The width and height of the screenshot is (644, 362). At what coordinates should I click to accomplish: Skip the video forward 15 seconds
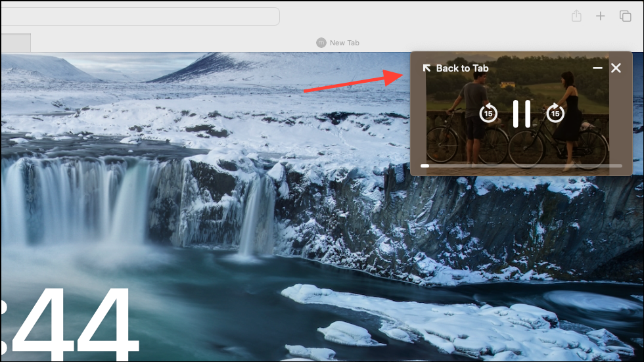click(555, 113)
